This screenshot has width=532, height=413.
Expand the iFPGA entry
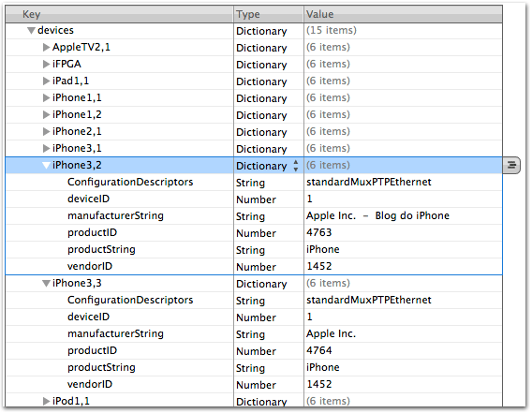tap(46, 64)
